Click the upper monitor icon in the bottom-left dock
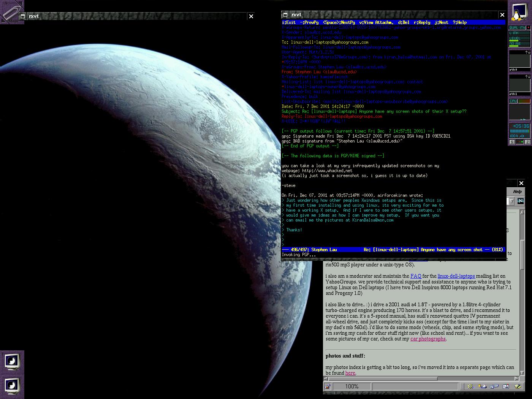 point(12,362)
